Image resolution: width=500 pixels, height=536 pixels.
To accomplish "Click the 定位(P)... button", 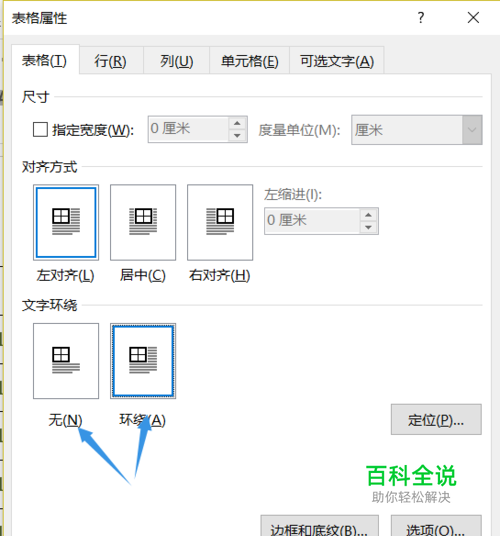I will 436,420.
